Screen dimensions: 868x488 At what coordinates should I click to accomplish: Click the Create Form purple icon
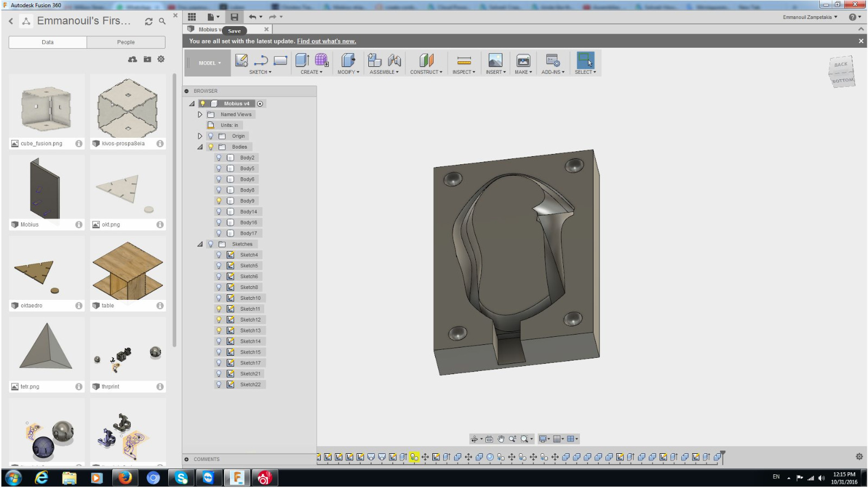322,60
